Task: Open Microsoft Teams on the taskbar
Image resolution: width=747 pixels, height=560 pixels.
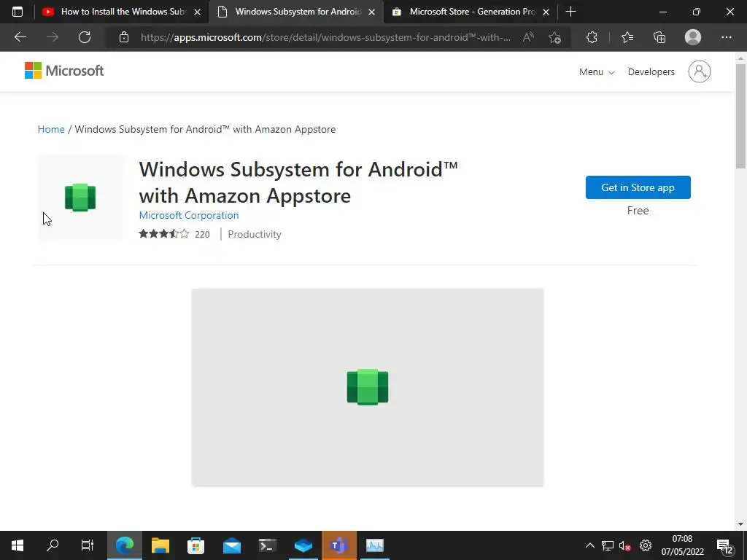Action: pyautogui.click(x=338, y=545)
